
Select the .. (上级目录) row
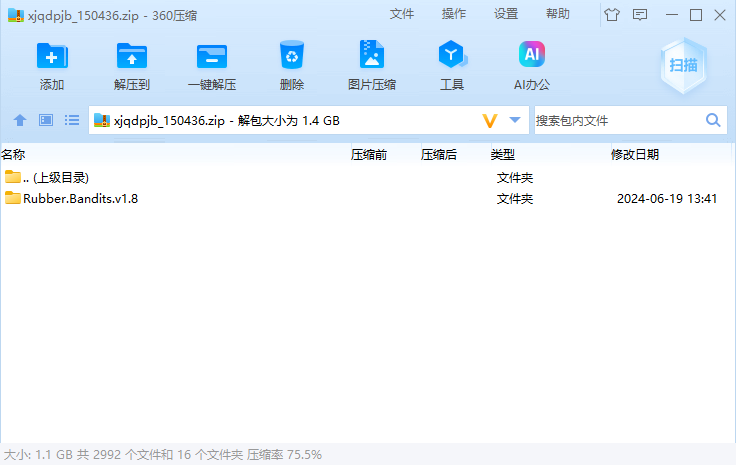(x=366, y=177)
